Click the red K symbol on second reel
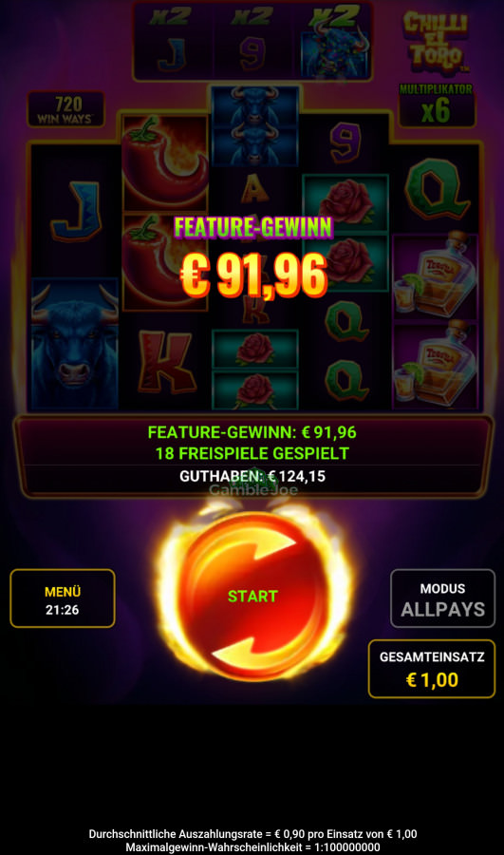The image size is (504, 855). [166, 361]
